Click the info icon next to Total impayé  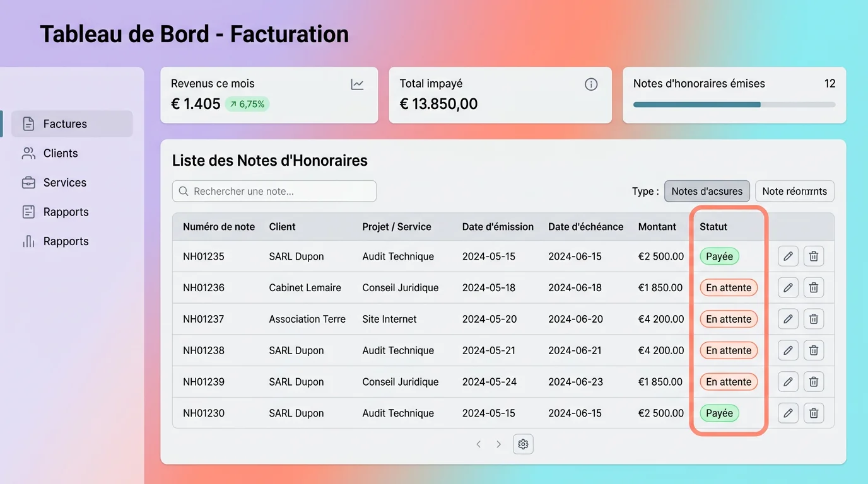click(590, 84)
